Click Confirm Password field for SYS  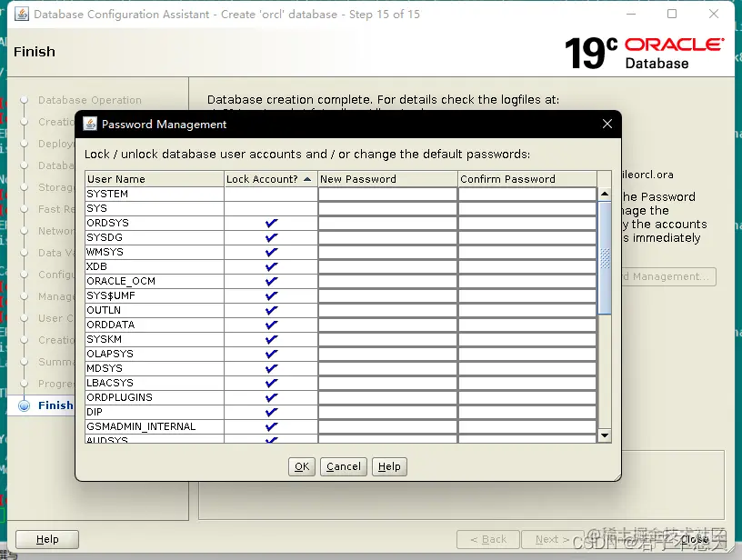pos(527,208)
